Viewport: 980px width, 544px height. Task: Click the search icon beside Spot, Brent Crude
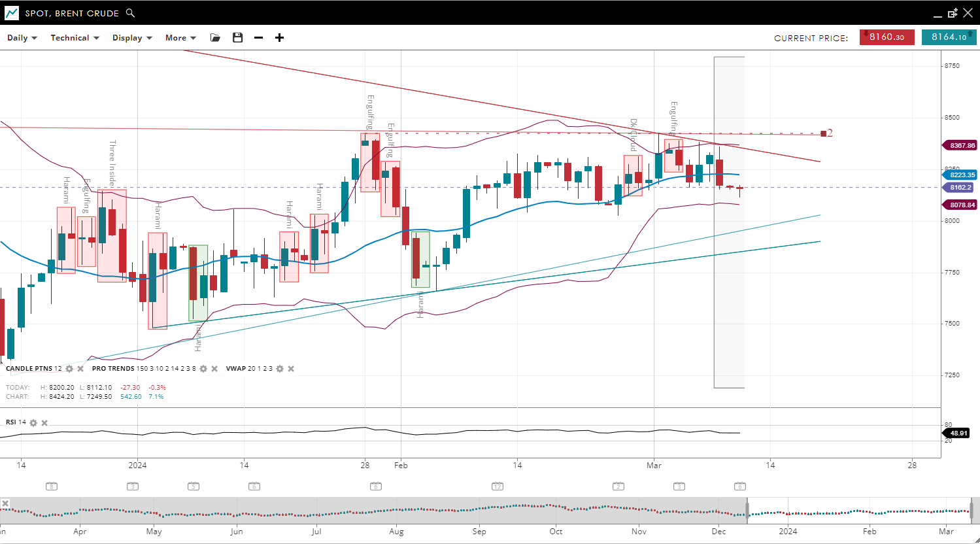click(x=130, y=13)
